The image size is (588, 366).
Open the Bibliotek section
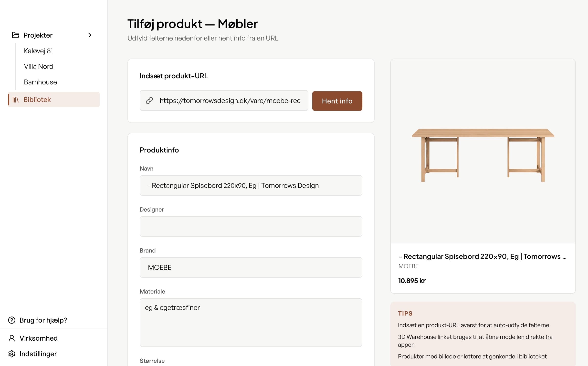click(x=37, y=100)
